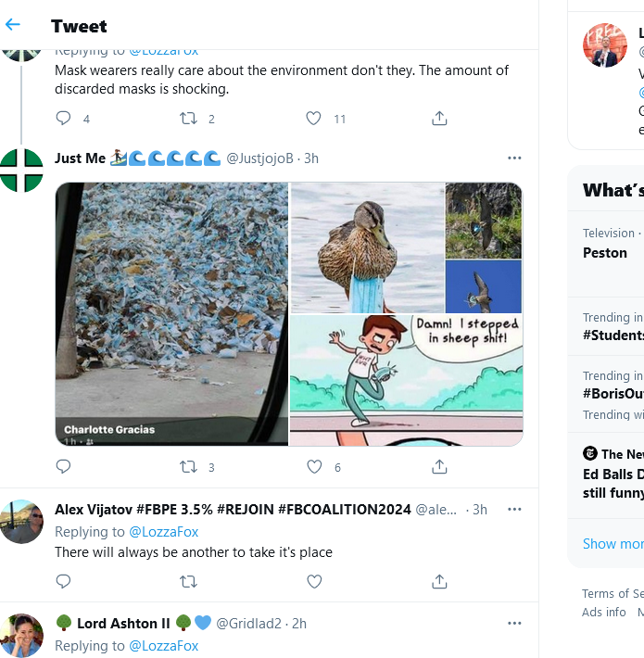644x658 pixels.
Task: Share Just Me's photo tweet
Action: (439, 467)
